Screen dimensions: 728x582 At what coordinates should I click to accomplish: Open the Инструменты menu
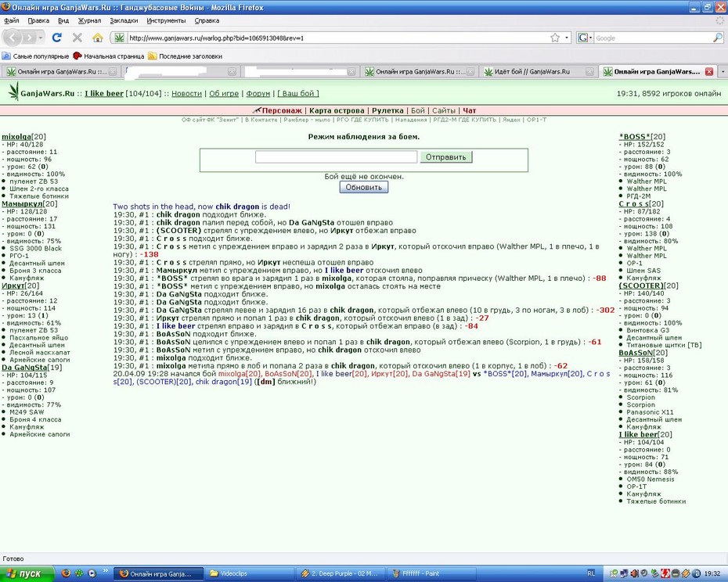coord(166,20)
